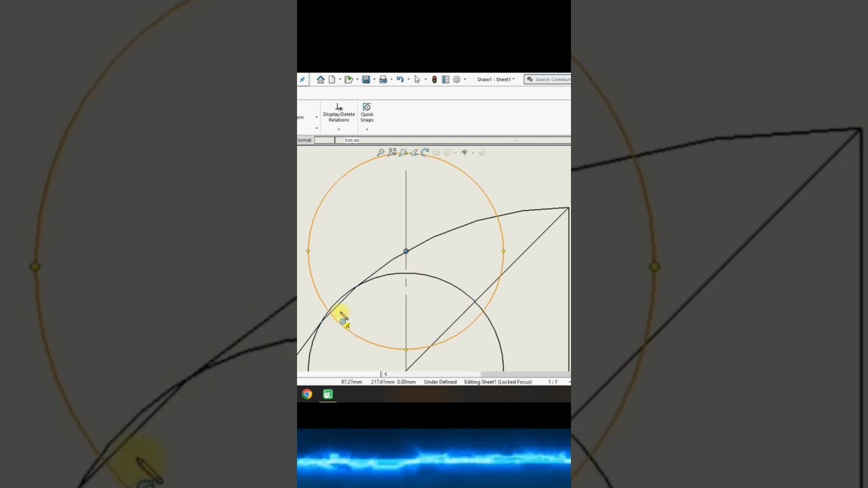Click in the Search Community field
The image size is (868, 488).
pyautogui.click(x=548, y=79)
